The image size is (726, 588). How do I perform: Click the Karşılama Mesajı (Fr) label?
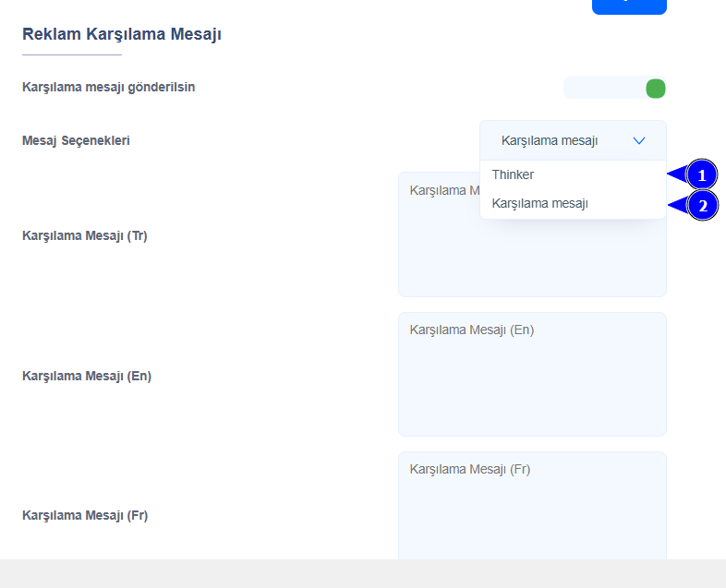(85, 515)
